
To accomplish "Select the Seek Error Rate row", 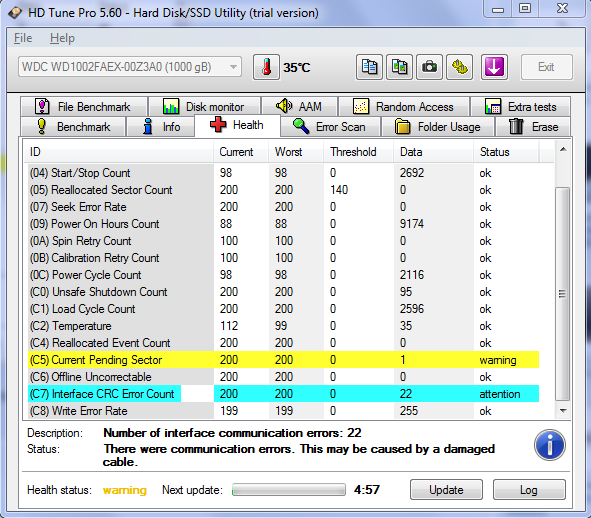I will (x=283, y=207).
